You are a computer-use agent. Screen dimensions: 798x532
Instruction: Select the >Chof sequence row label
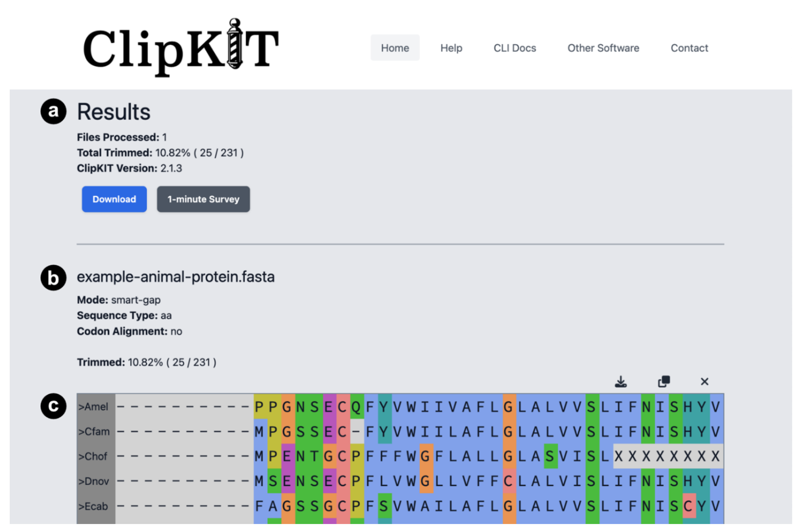click(x=93, y=456)
